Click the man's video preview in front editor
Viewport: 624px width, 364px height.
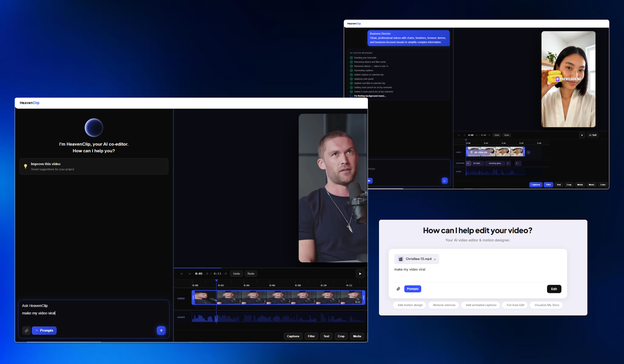[x=333, y=188]
